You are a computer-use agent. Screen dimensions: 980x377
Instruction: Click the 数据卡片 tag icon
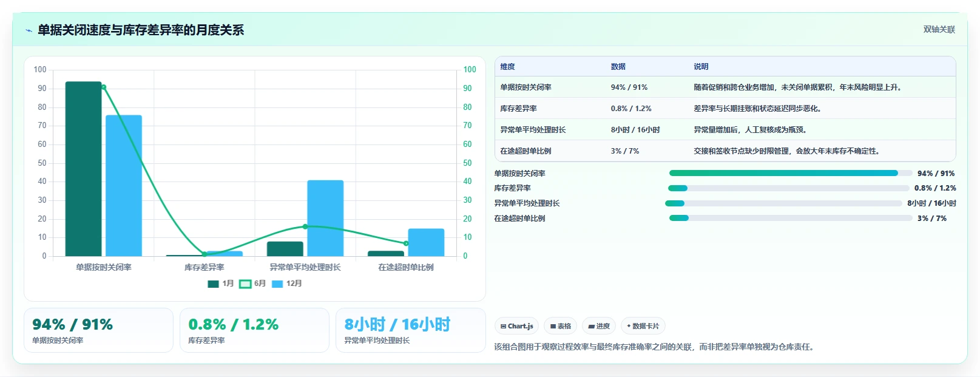tap(629, 326)
